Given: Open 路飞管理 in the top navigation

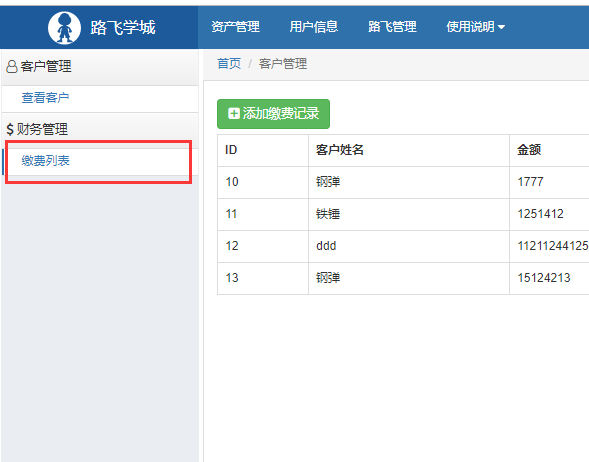Looking at the screenshot, I should pos(392,27).
